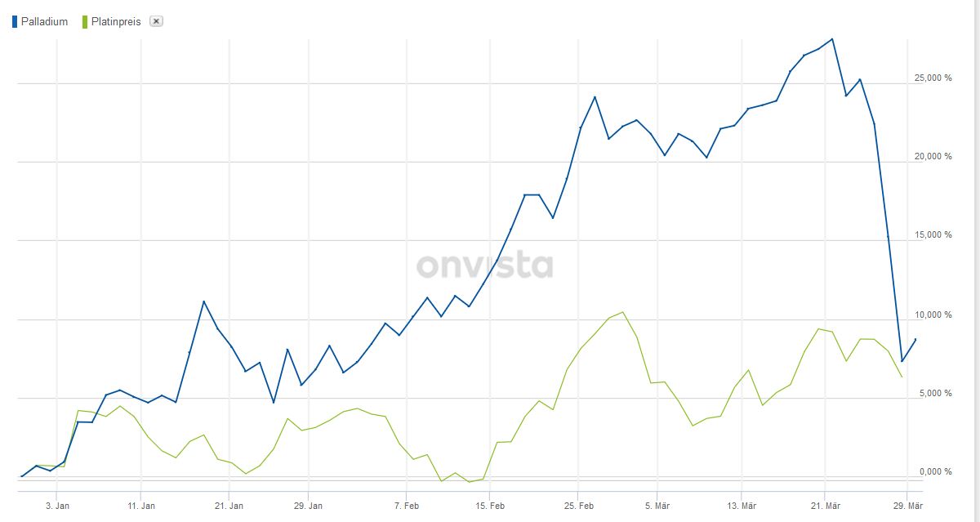Click the blue Palladium legend swatch

coord(15,22)
